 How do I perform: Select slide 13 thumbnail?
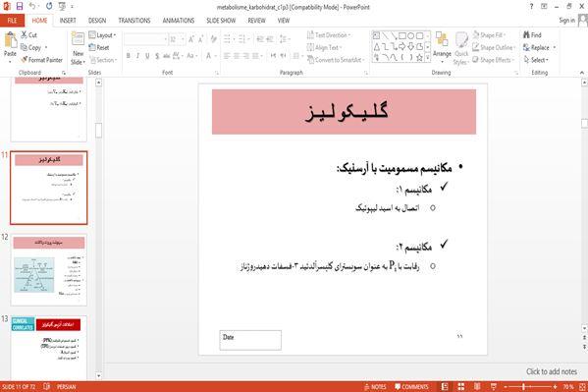point(49,348)
